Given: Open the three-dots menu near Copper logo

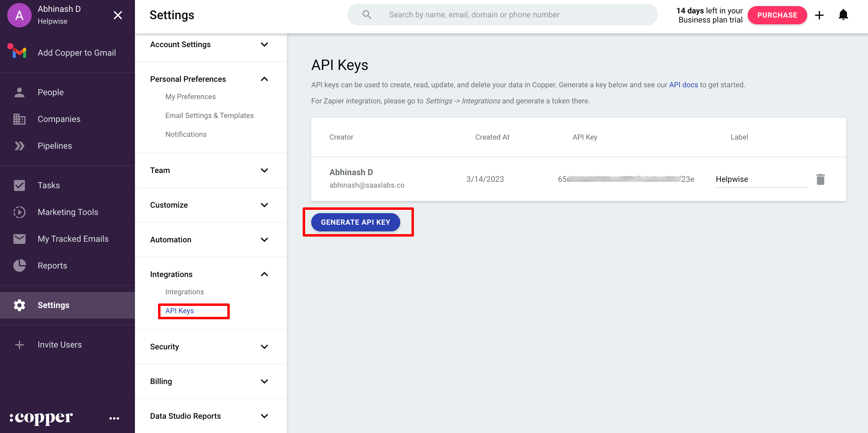Looking at the screenshot, I should click(114, 418).
